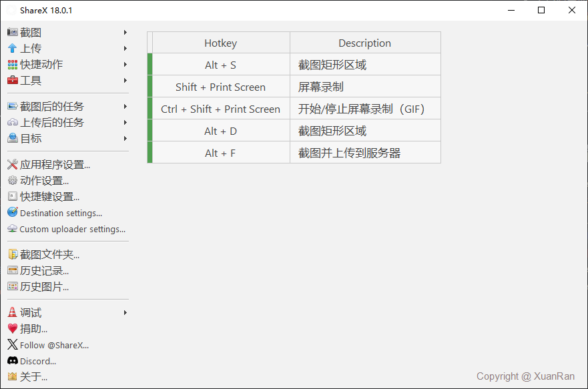Screen dimensions: 588x389
Task: Open Custom uploader settings...
Action: point(72,229)
